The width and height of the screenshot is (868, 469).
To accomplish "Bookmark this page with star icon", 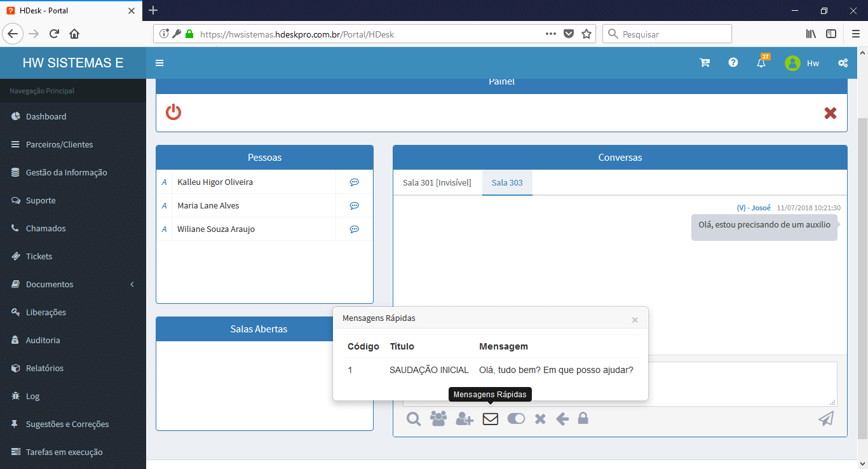I will (587, 34).
